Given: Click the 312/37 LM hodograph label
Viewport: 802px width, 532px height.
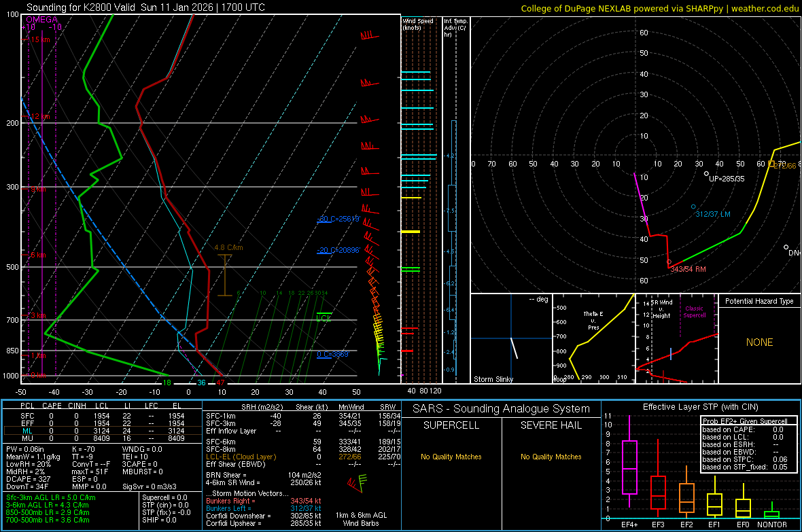Looking at the screenshot, I should [712, 214].
